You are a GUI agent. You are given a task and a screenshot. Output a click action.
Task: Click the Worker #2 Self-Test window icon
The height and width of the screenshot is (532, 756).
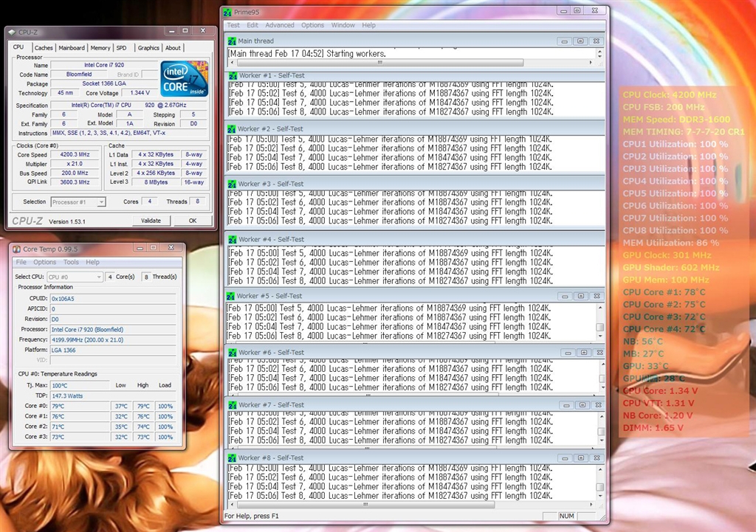[x=231, y=129]
